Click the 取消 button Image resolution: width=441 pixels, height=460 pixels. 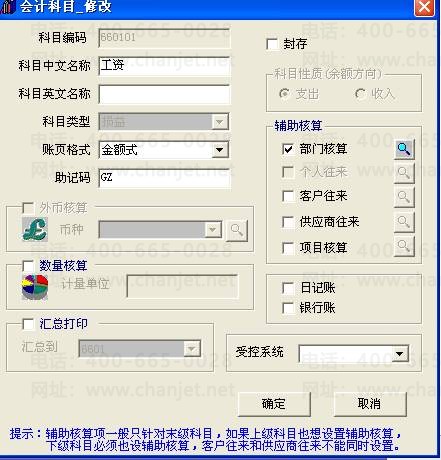[x=370, y=404]
